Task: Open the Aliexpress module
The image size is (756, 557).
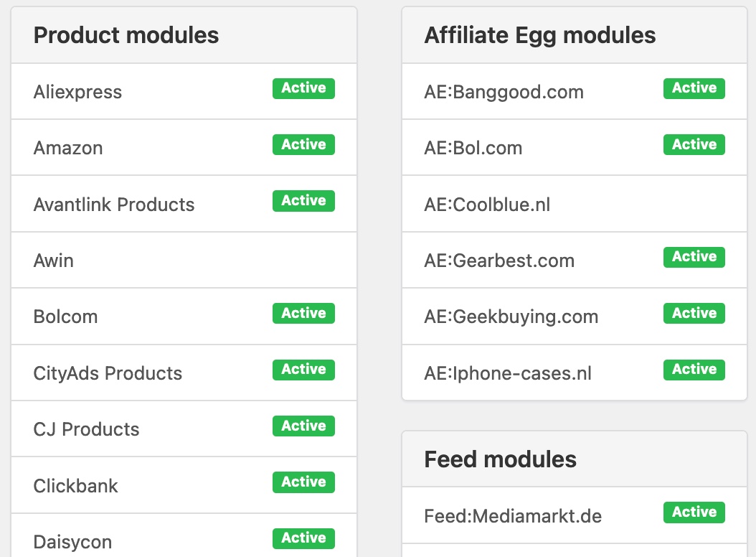Action: click(77, 92)
